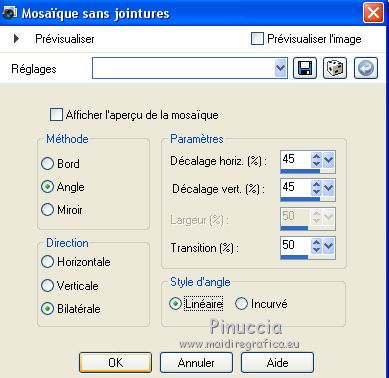This screenshot has height=378, width=389.
Task: Randomize parameters with the dice icon
Action: [x=335, y=68]
